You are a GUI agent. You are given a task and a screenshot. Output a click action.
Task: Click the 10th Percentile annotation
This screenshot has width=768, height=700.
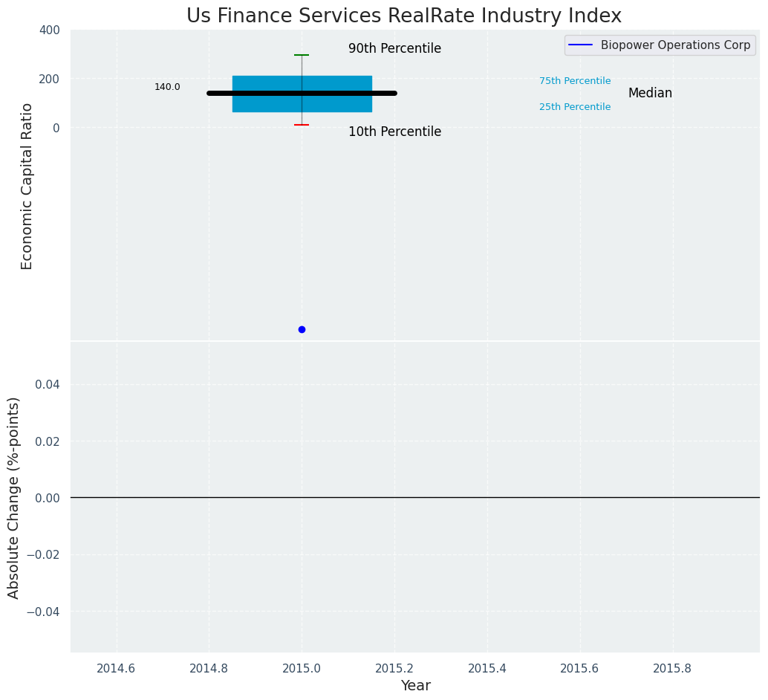[x=394, y=132]
